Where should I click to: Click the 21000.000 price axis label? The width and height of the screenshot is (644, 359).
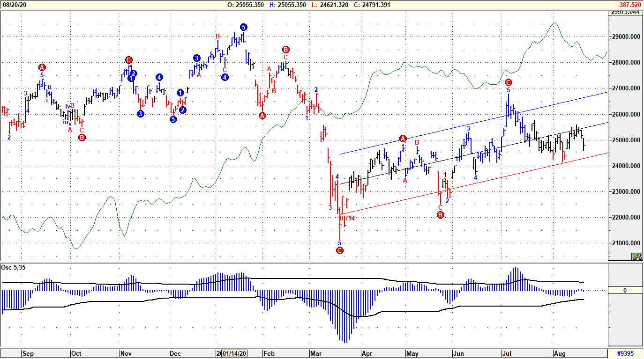pyautogui.click(x=627, y=243)
